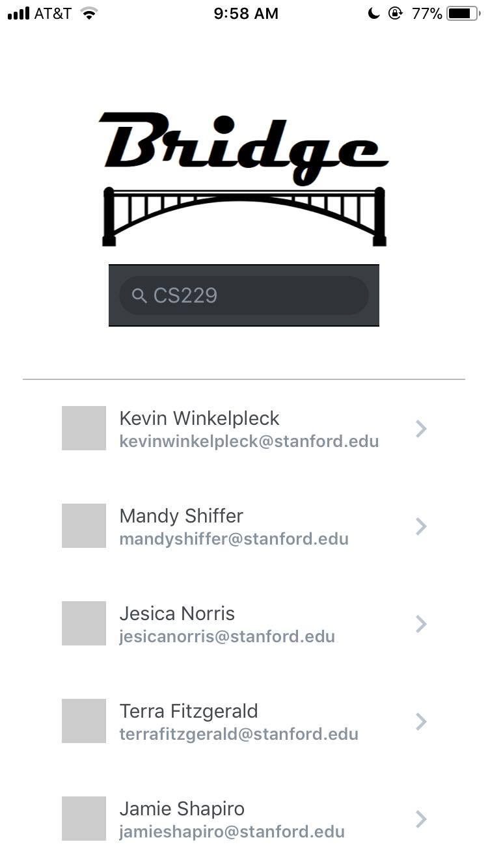The height and width of the screenshot is (868, 488).
Task: Tap Mandy Shiffer's avatar placeholder
Action: pos(84,526)
